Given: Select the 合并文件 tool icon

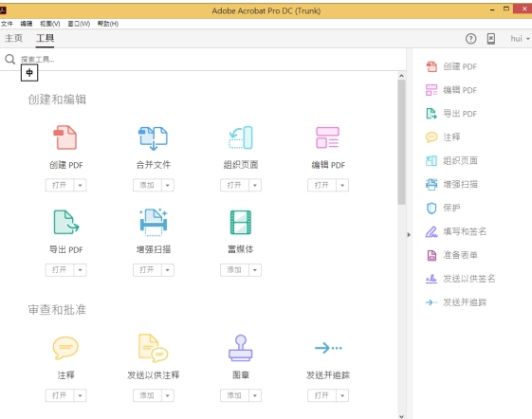Looking at the screenshot, I should 153,138.
